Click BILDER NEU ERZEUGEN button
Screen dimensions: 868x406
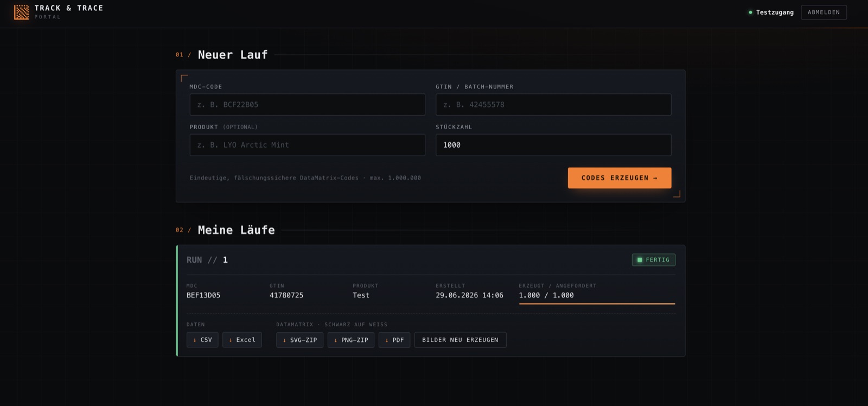click(x=460, y=340)
